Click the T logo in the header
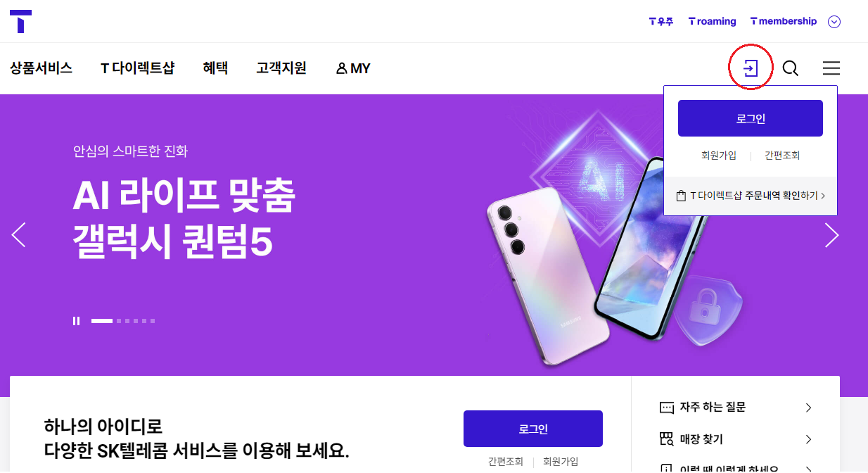This screenshot has width=868, height=473. pos(20,21)
